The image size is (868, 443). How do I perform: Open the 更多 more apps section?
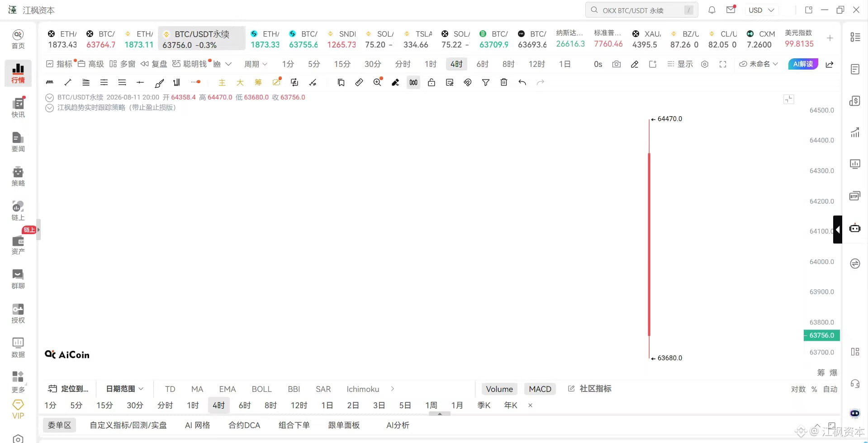click(18, 382)
